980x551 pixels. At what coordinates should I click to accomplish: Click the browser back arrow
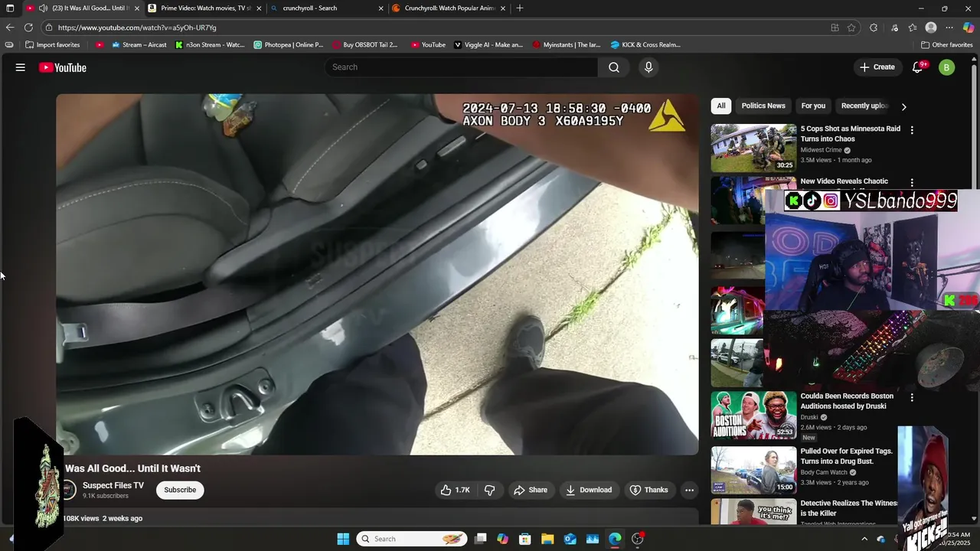click(x=10, y=28)
